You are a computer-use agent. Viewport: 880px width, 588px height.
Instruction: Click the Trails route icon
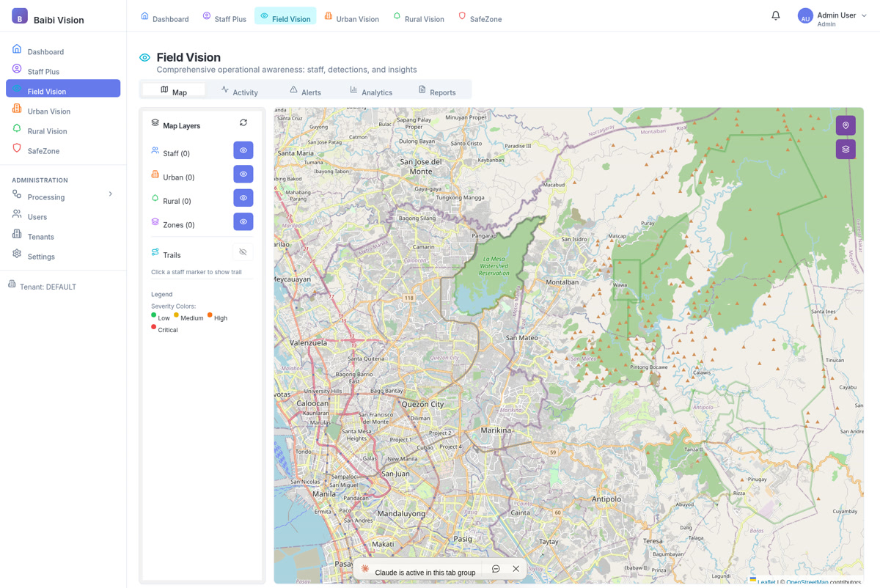pyautogui.click(x=155, y=252)
